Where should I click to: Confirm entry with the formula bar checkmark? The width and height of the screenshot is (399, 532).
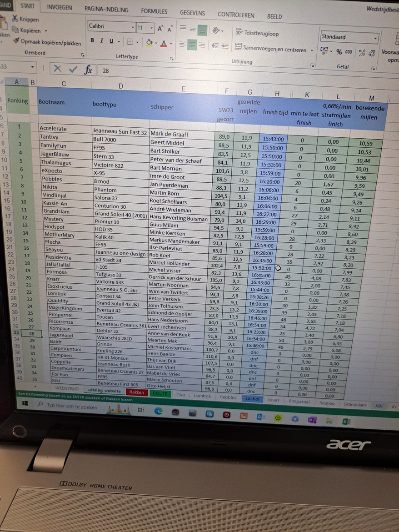coord(73,69)
